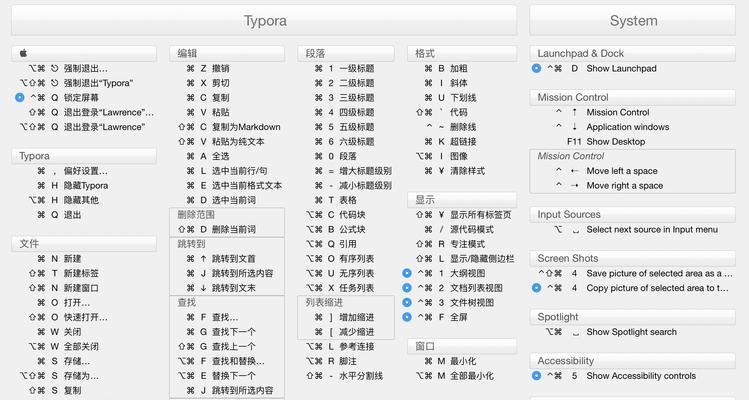This screenshot has height=400, width=749.
Task: Select 剪切 in the 编辑 section
Action: (208, 83)
